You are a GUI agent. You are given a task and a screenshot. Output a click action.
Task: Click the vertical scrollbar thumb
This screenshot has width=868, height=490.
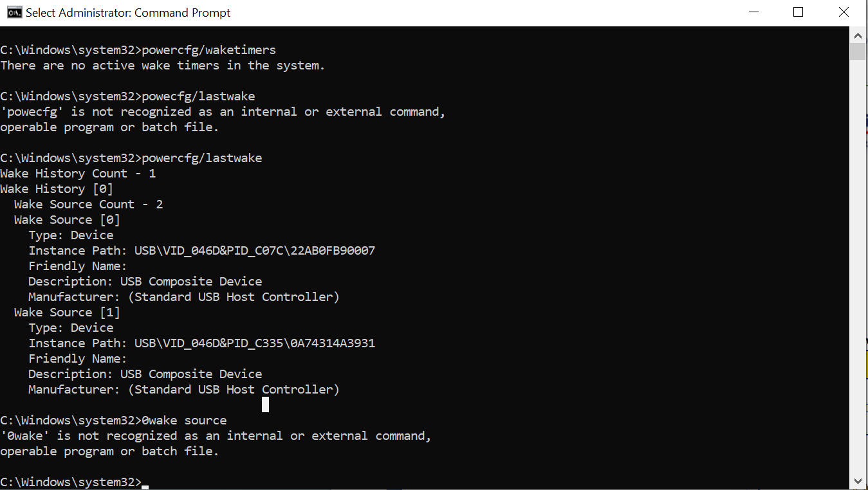pyautogui.click(x=858, y=51)
